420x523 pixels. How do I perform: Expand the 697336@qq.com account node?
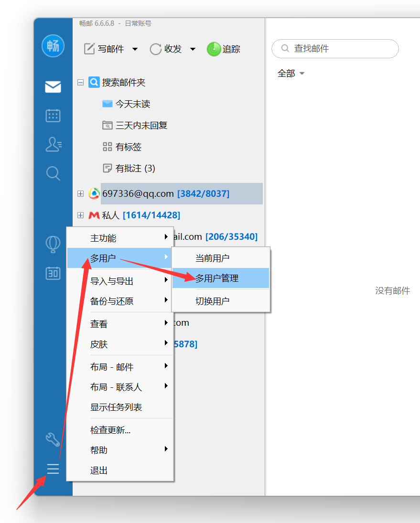tap(80, 193)
